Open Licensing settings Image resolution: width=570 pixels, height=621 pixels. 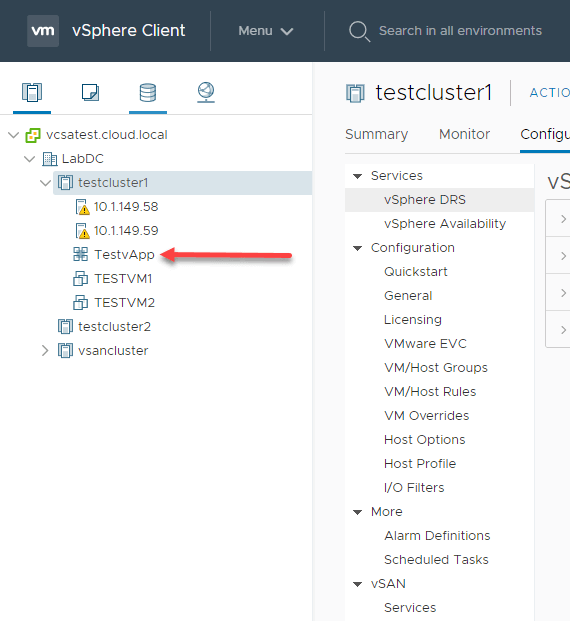tap(413, 320)
